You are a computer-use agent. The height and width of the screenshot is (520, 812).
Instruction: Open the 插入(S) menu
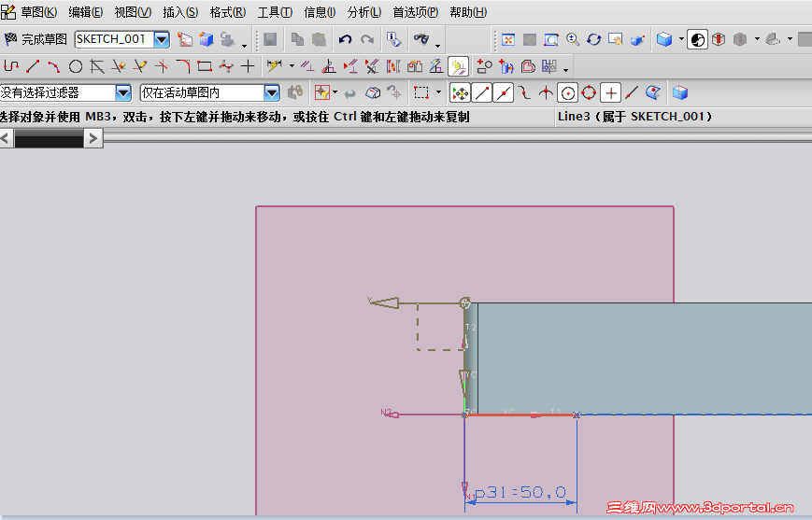click(x=180, y=12)
